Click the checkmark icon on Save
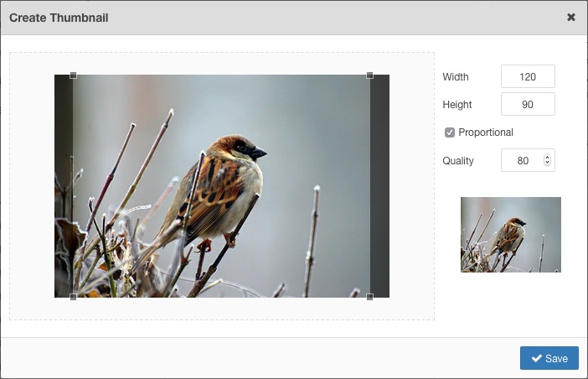The height and width of the screenshot is (379, 588). coord(537,358)
